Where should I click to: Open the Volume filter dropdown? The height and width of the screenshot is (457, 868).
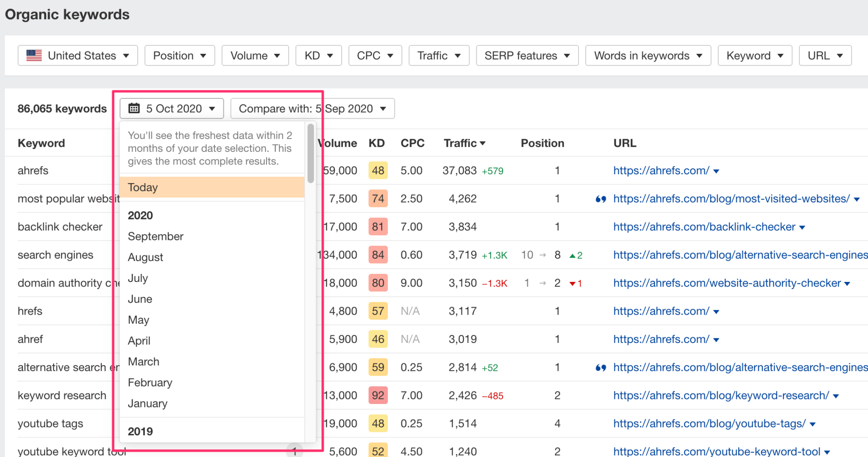(255, 55)
